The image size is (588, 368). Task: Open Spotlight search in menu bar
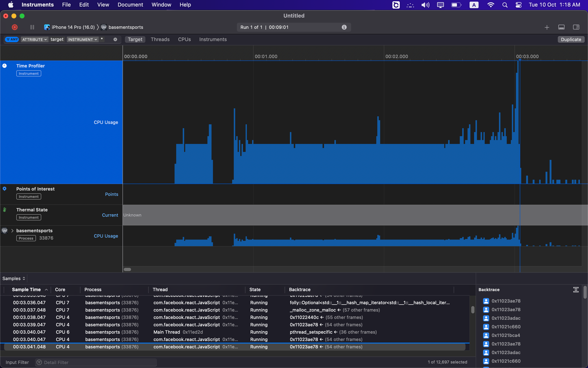click(x=505, y=5)
